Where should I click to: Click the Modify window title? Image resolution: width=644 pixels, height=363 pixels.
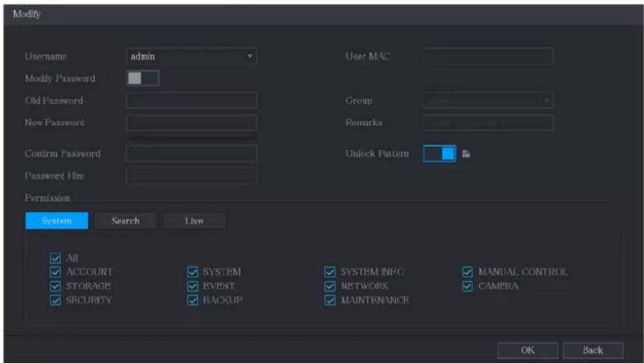[27, 14]
